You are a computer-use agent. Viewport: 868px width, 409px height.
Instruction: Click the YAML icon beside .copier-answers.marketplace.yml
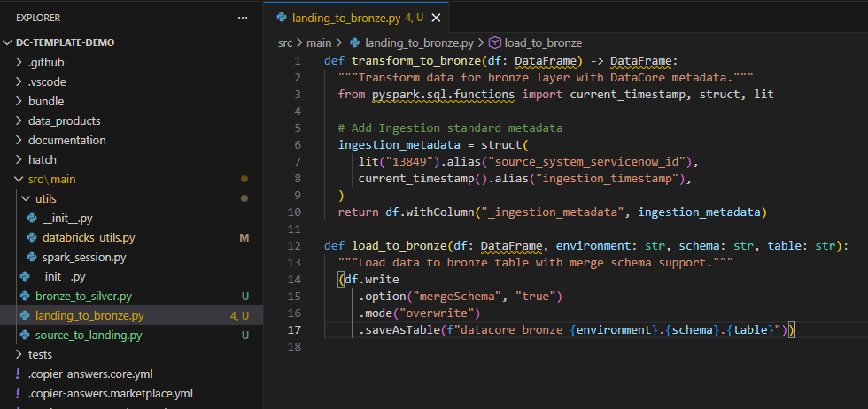point(19,394)
